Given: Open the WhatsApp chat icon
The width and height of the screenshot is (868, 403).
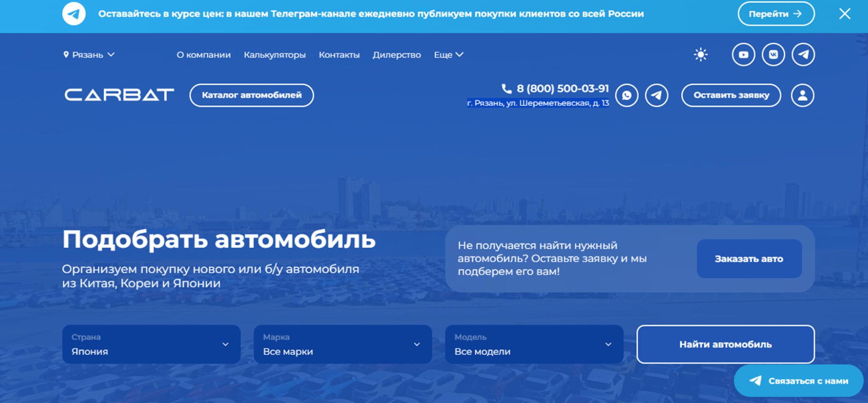Looking at the screenshot, I should point(627,95).
